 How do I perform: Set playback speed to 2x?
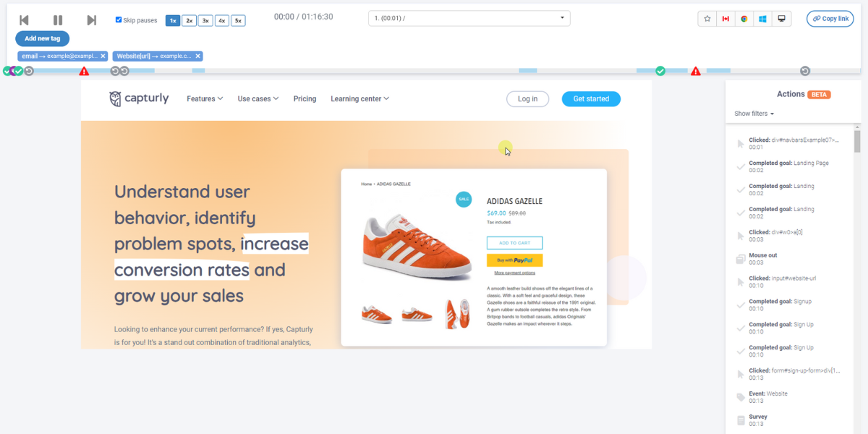pos(190,20)
